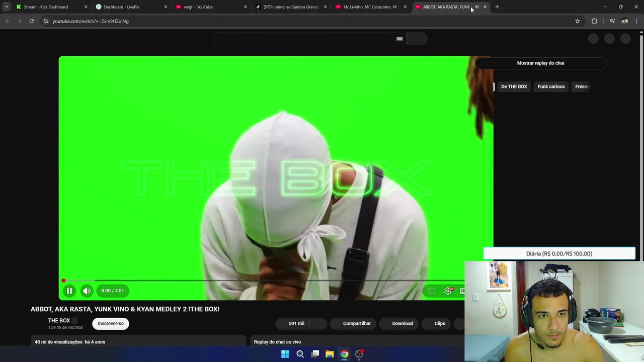
Task: Pause the video playback
Action: 69,291
